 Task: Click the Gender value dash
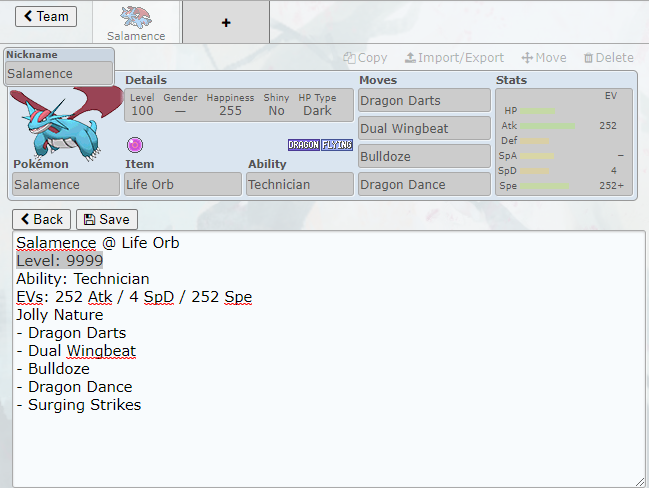(x=180, y=111)
